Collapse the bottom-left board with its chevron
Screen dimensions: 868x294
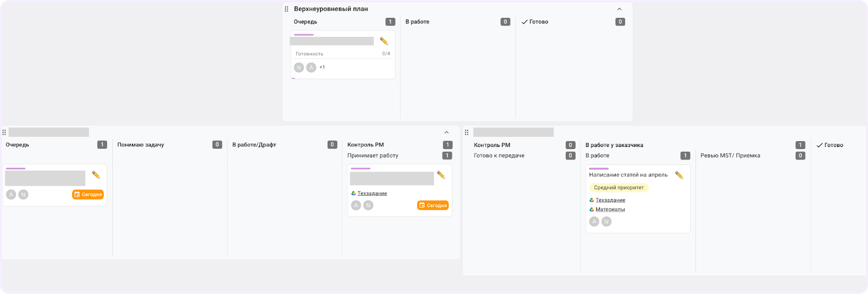click(x=446, y=132)
